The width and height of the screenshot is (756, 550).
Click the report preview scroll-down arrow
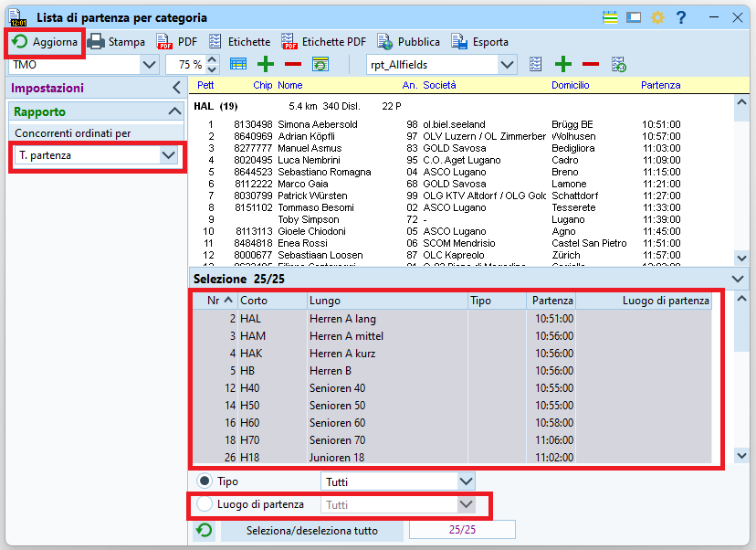click(x=741, y=259)
